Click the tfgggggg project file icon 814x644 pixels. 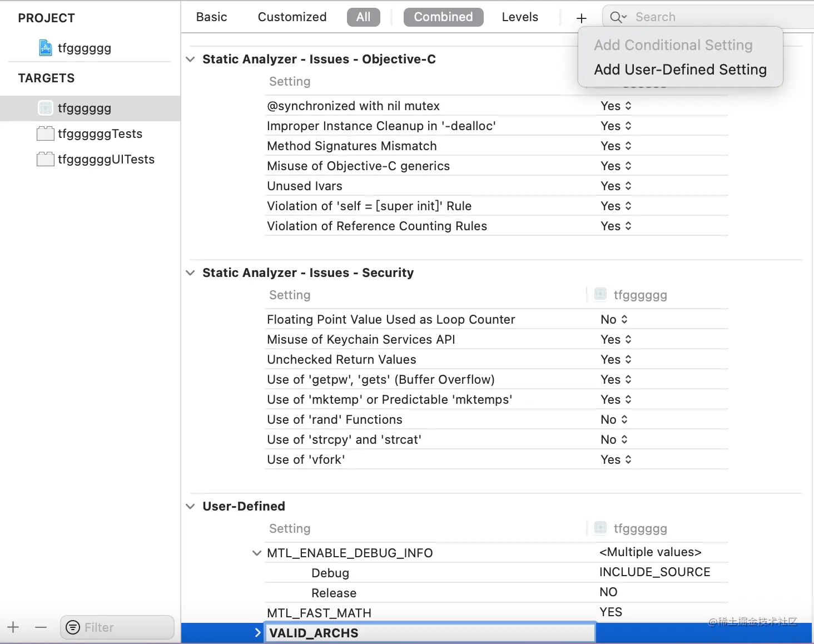tap(46, 48)
